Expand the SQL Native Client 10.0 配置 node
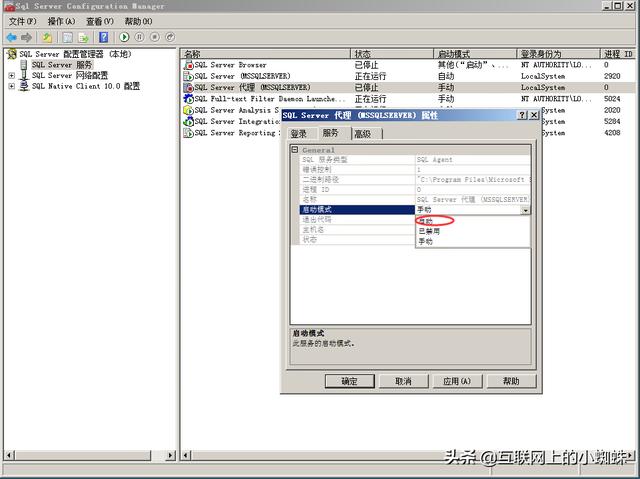This screenshot has height=479, width=640. (x=11, y=86)
